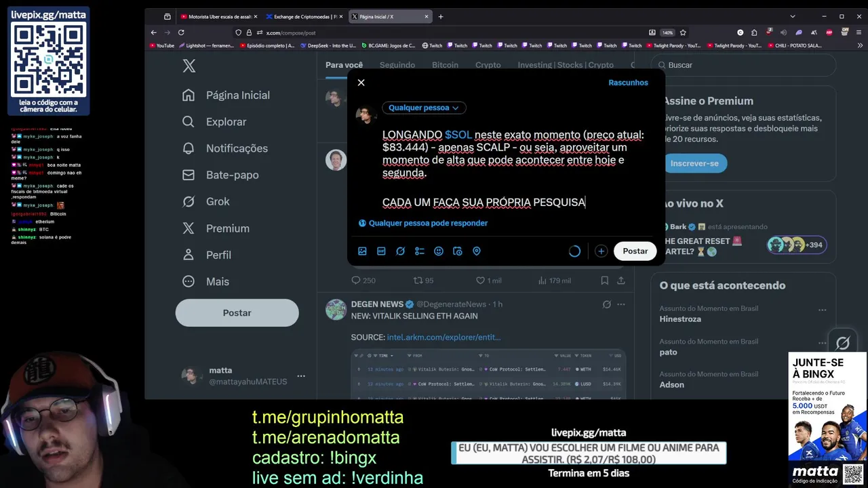
Task: Open emoji picker in composer
Action: click(438, 251)
